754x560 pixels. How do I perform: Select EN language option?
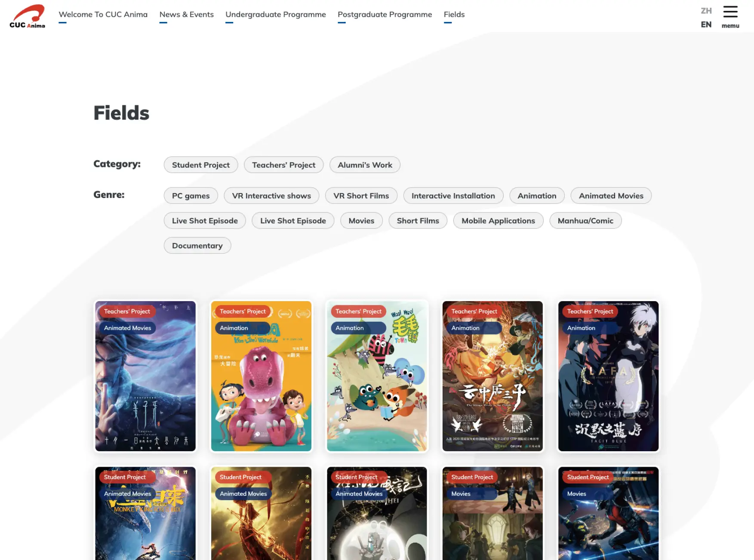(706, 25)
